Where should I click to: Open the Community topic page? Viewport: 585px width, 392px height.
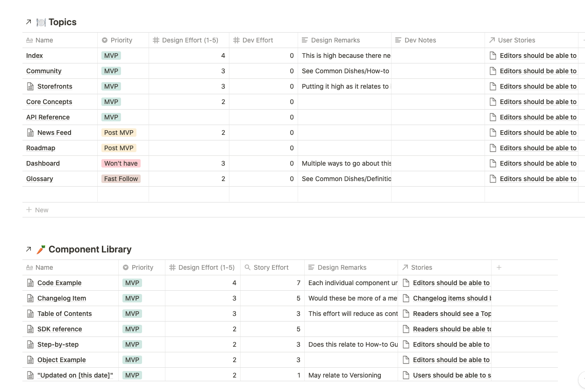(44, 71)
